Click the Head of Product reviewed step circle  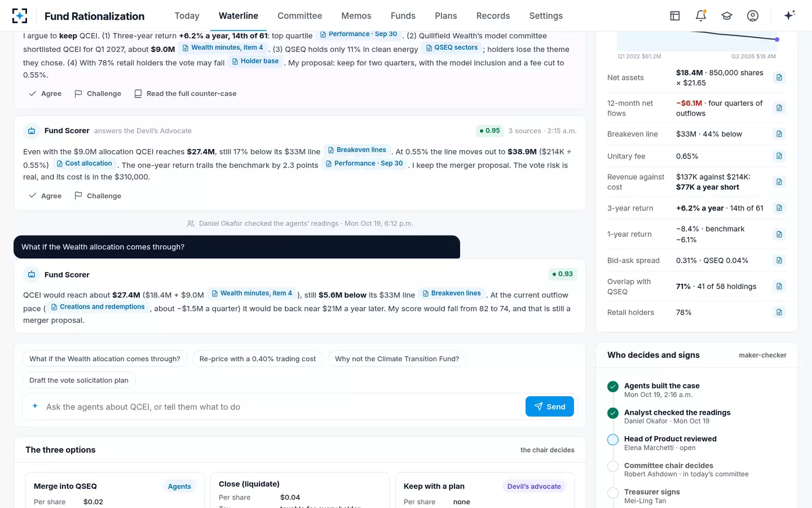point(613,440)
